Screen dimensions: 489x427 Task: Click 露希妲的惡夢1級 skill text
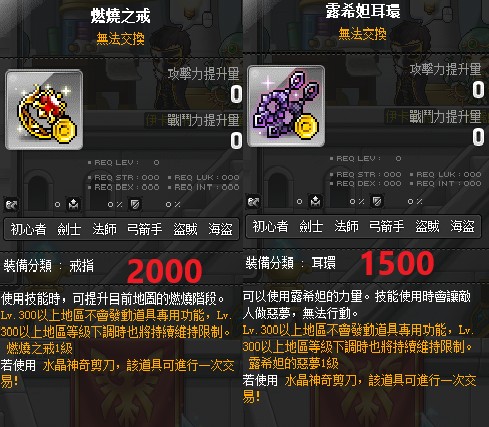click(x=293, y=363)
